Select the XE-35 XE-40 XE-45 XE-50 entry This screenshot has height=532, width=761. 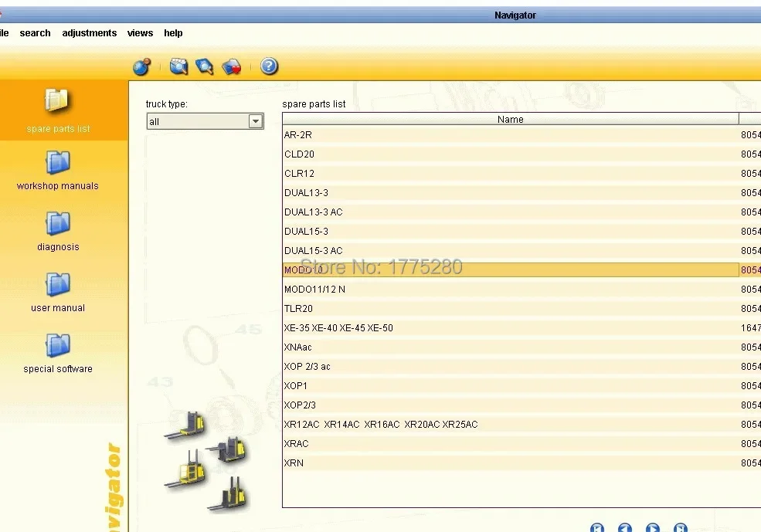[386, 327]
